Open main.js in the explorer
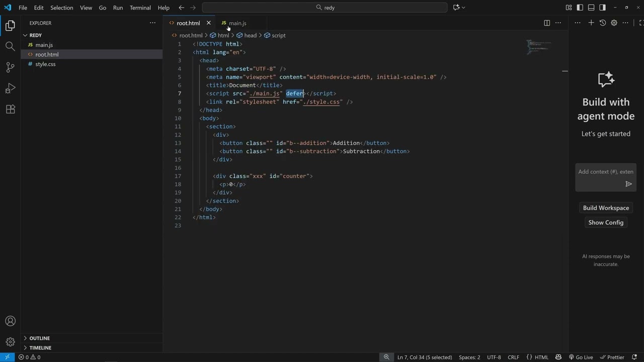 coord(44,45)
